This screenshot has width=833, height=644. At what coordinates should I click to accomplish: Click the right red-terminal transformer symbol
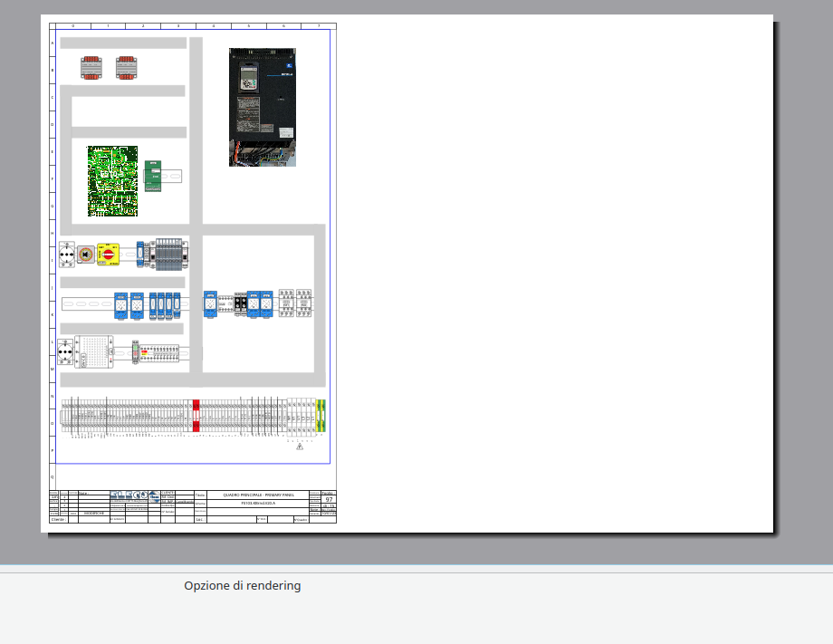(x=126, y=67)
